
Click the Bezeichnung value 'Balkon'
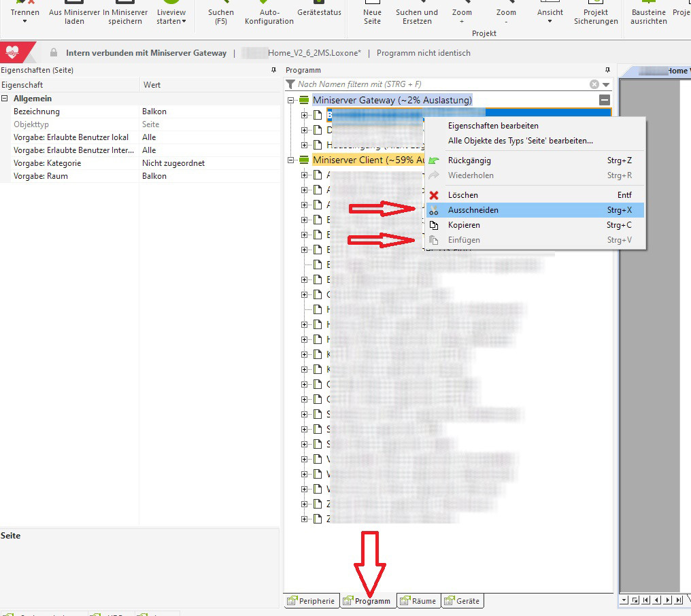[x=154, y=112]
